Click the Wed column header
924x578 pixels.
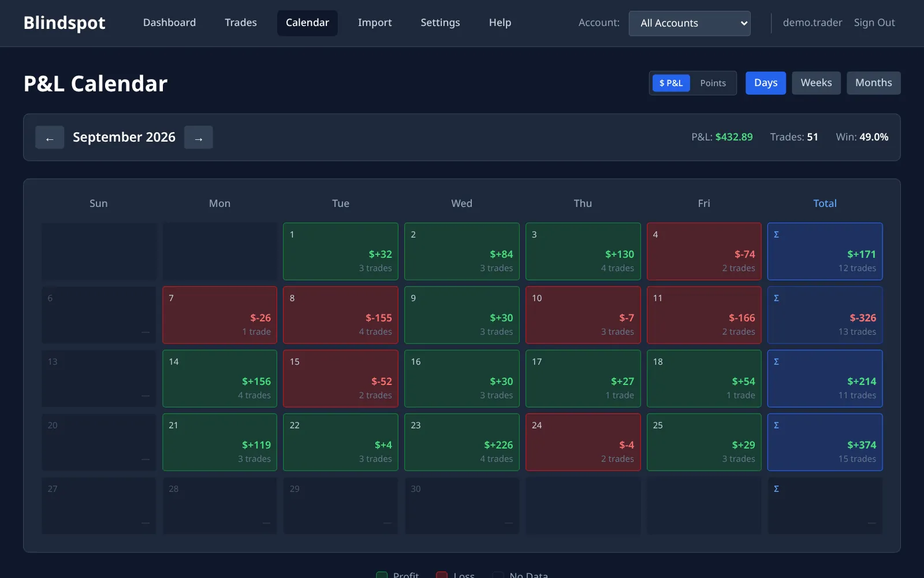coord(462,203)
